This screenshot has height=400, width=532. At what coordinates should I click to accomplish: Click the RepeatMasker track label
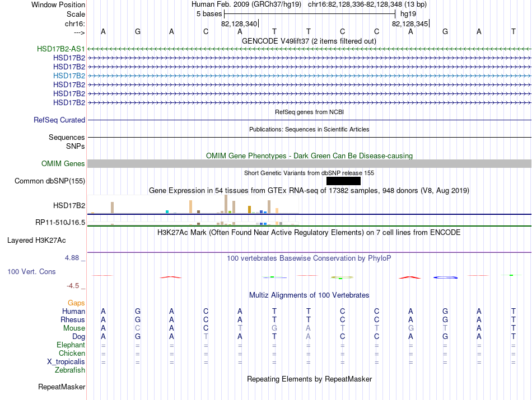[x=62, y=387]
